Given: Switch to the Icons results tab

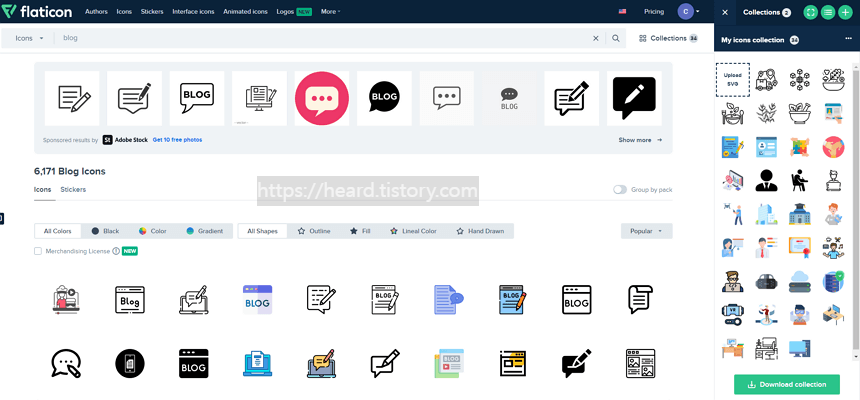Looking at the screenshot, I should (x=43, y=189).
